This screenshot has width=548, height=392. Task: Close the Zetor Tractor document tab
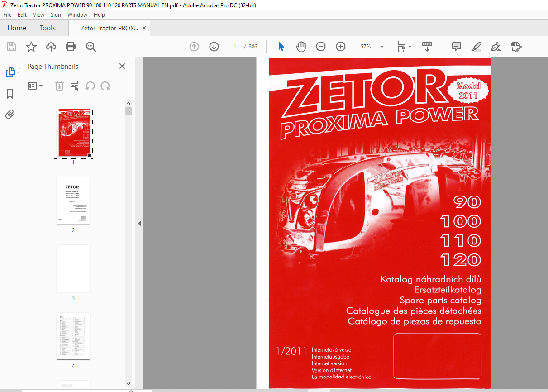click(144, 28)
